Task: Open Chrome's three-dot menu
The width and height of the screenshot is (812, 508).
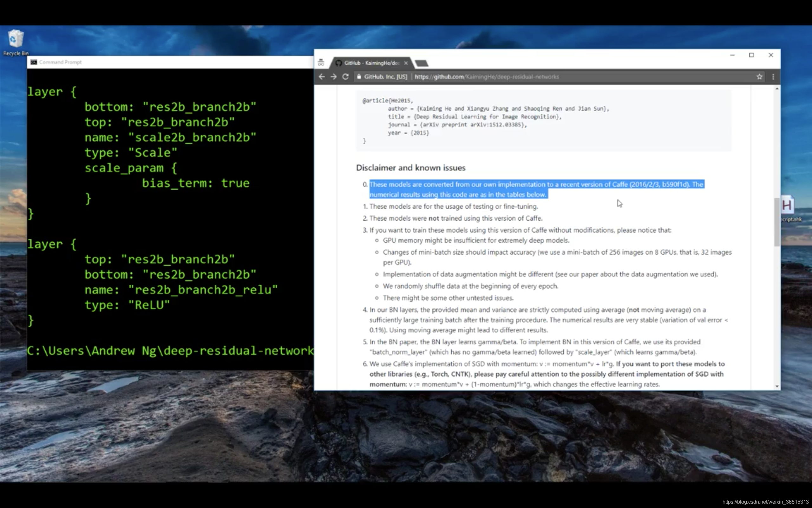Action: [x=773, y=77]
